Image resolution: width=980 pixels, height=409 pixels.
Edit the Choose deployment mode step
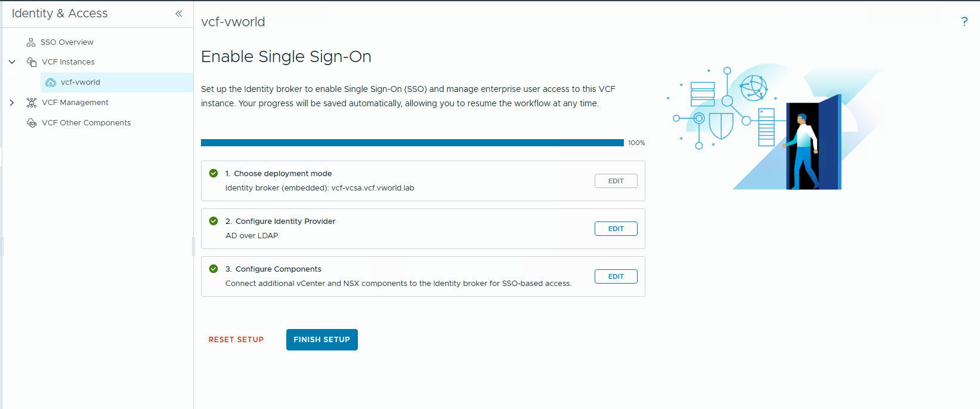pyautogui.click(x=616, y=181)
